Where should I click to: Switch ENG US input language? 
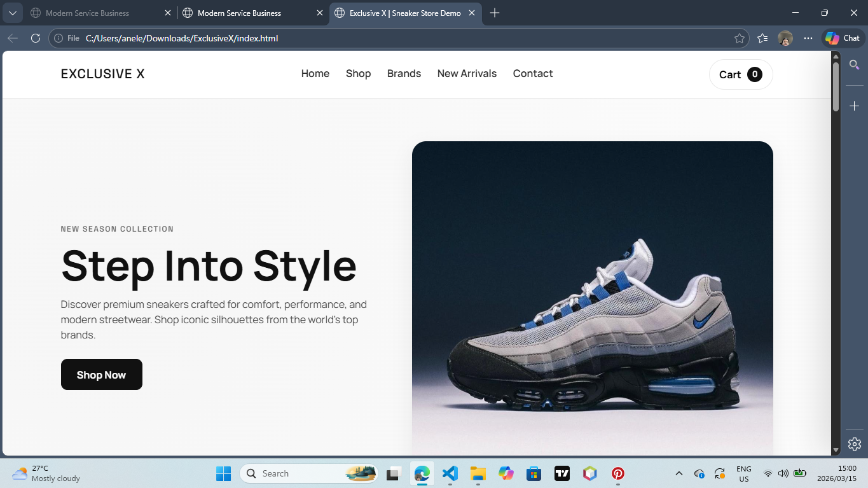pyautogui.click(x=744, y=473)
